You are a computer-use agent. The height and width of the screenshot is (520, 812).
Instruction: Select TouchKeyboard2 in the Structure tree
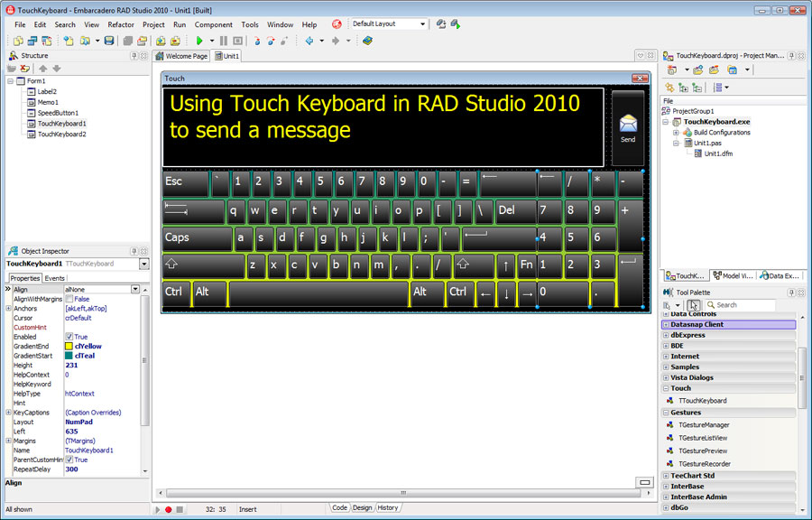(x=61, y=135)
